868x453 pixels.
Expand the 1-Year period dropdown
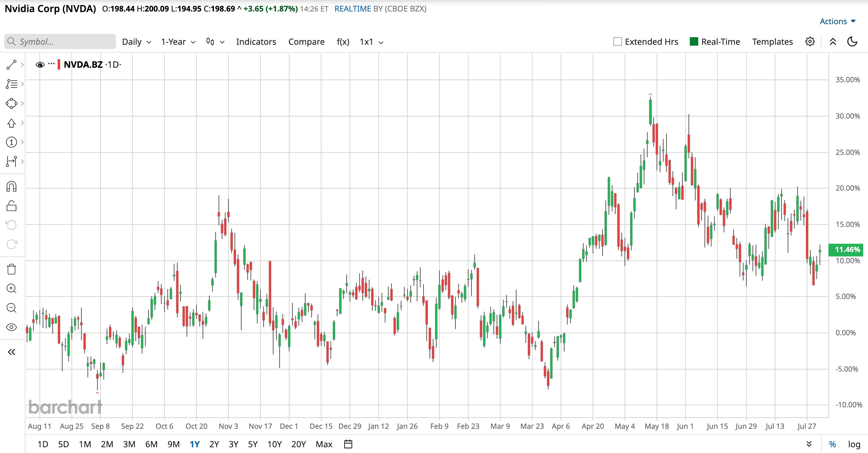pyautogui.click(x=178, y=42)
